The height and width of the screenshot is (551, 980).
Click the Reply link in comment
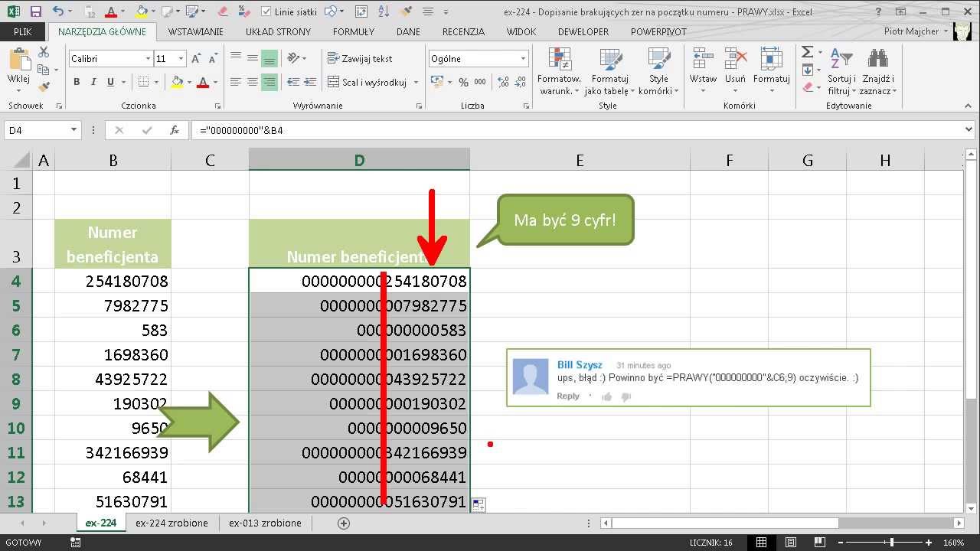click(568, 396)
